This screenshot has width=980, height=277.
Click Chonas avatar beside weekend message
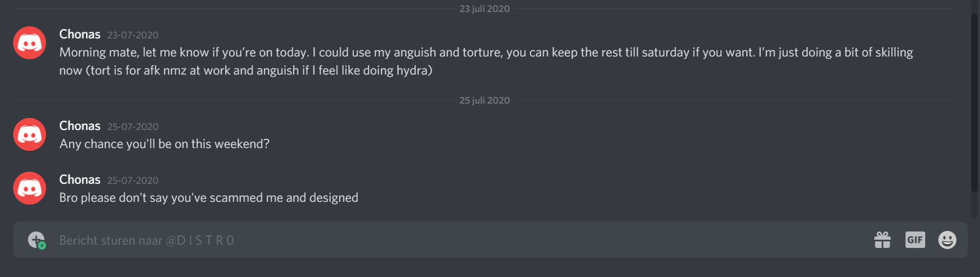click(30, 134)
